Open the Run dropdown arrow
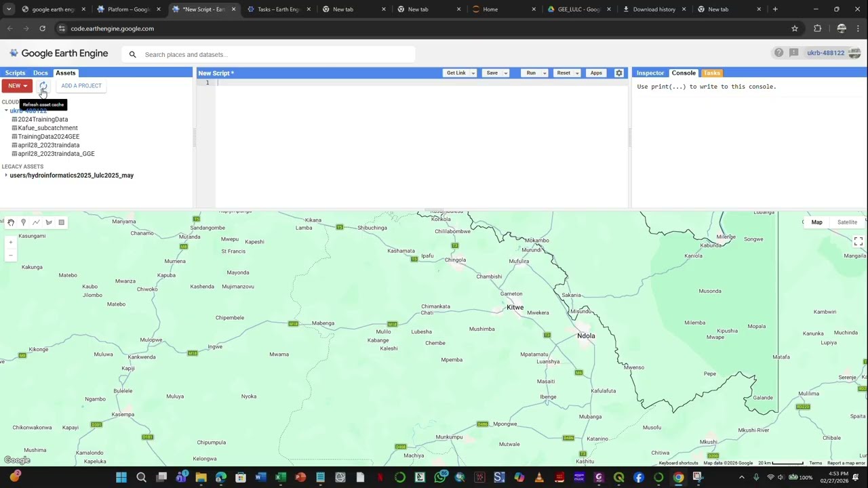This screenshot has width=868, height=488. click(x=544, y=73)
